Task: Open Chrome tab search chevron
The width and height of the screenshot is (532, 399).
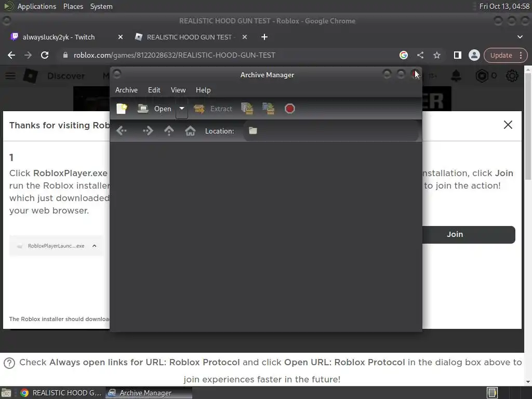Action: pos(520,37)
